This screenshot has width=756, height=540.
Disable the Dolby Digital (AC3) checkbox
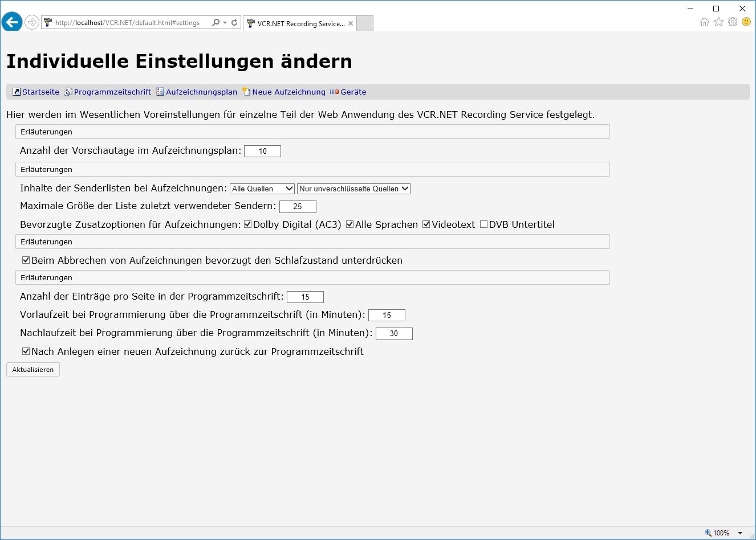click(x=248, y=224)
